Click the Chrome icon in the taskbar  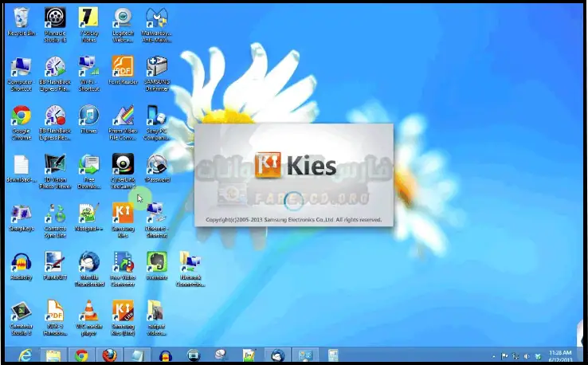tap(81, 355)
